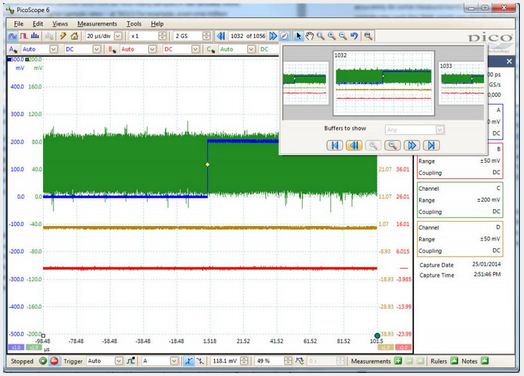524x376 pixels.
Task: Select the hand drag tool
Action: pos(309,36)
